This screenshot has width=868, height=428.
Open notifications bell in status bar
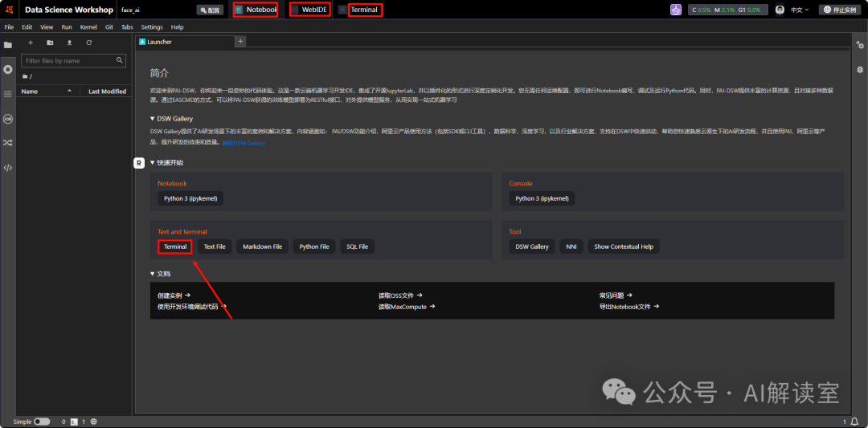[x=855, y=422]
